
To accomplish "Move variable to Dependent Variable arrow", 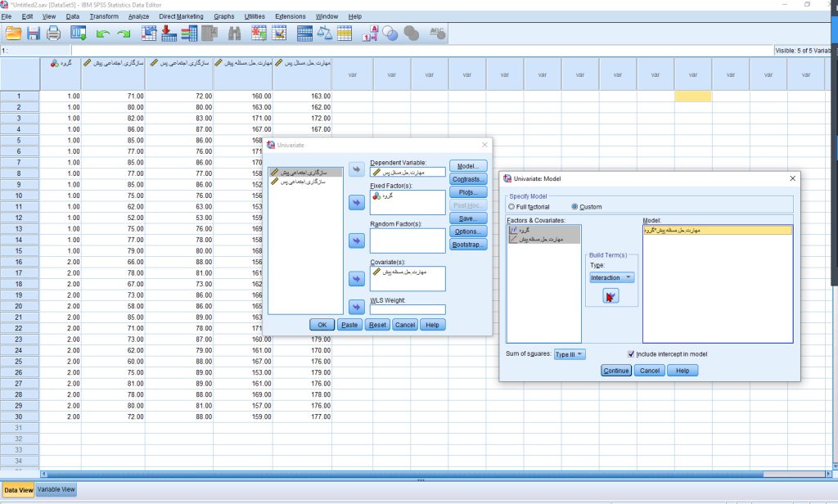I will click(357, 169).
